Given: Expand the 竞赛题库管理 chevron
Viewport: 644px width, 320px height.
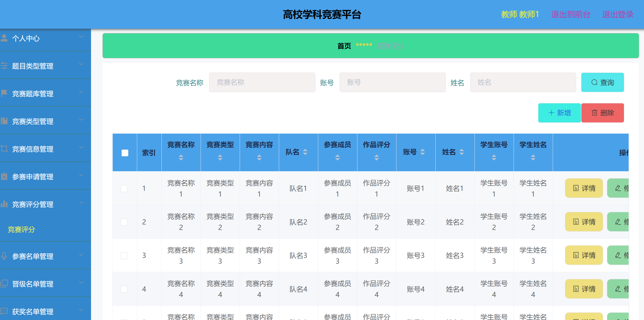Looking at the screenshot, I should [81, 92].
